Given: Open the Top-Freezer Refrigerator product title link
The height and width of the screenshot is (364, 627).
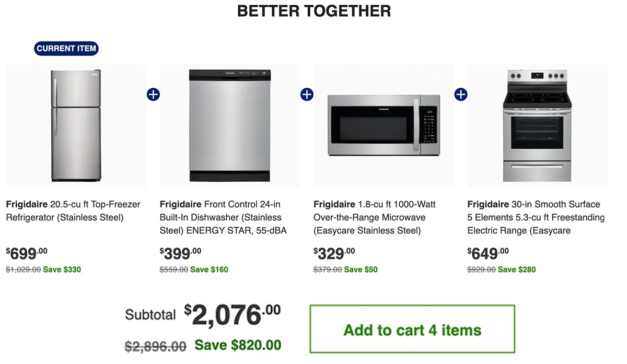Looking at the screenshot, I should 73,210.
